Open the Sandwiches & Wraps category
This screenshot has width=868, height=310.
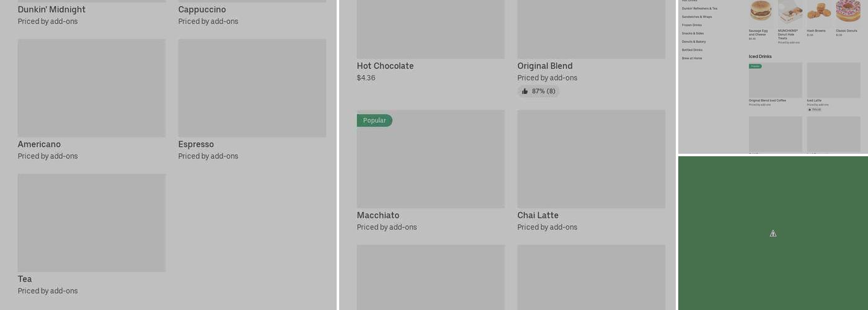pyautogui.click(x=697, y=17)
